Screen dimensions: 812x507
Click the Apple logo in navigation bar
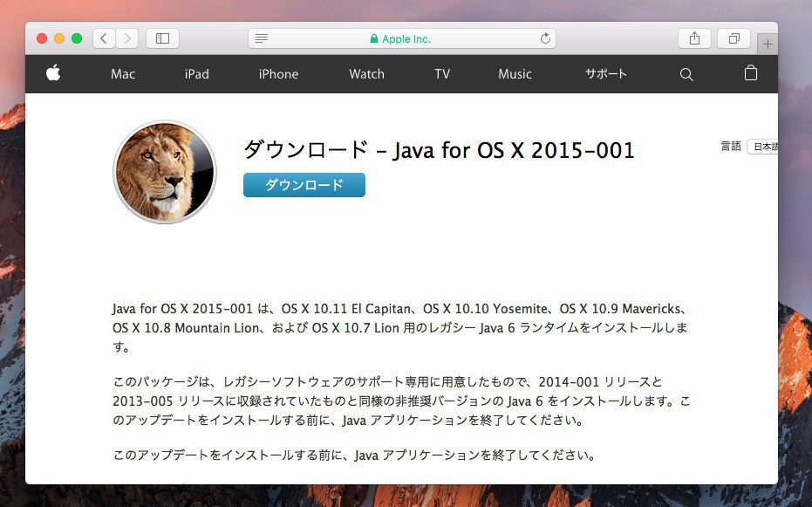pyautogui.click(x=53, y=73)
